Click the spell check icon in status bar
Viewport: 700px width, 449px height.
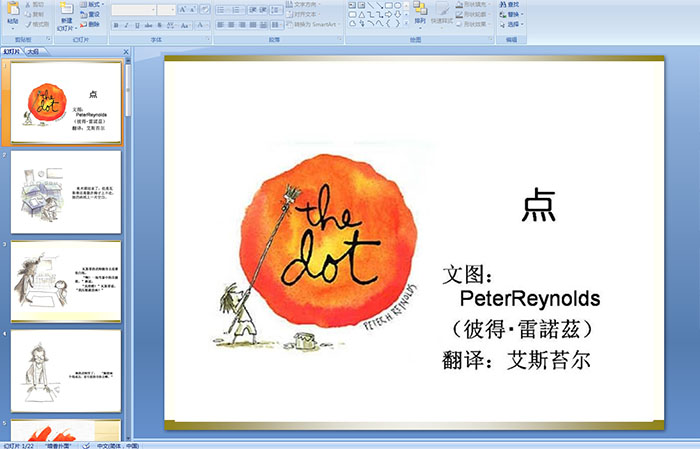[x=86, y=446]
